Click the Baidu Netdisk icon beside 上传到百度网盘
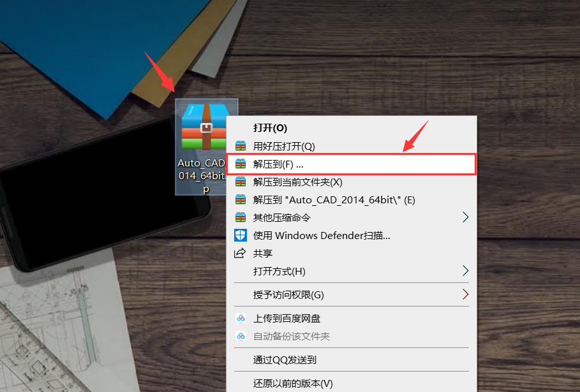Screen dimensions: 580x392 click(x=241, y=318)
